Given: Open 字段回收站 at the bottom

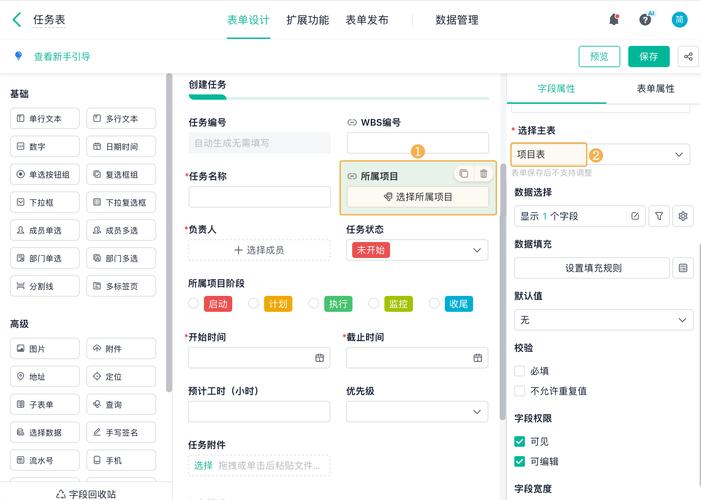Looking at the screenshot, I should [x=86, y=494].
